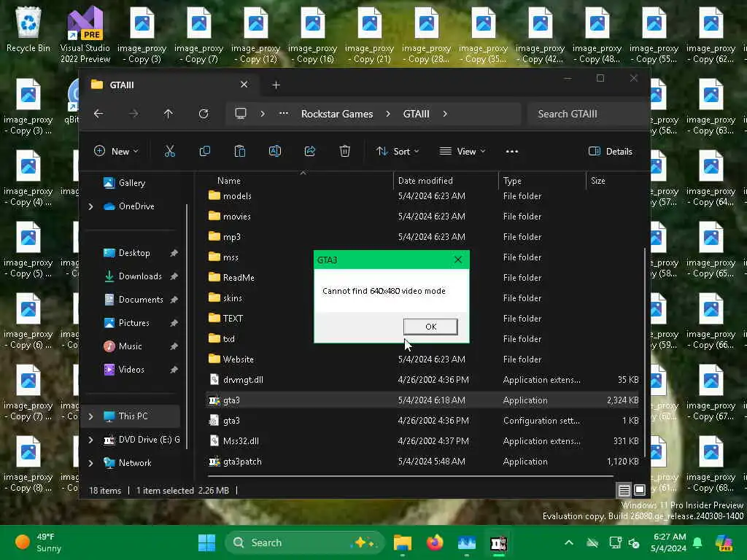Open the New item dropdown

tap(116, 152)
